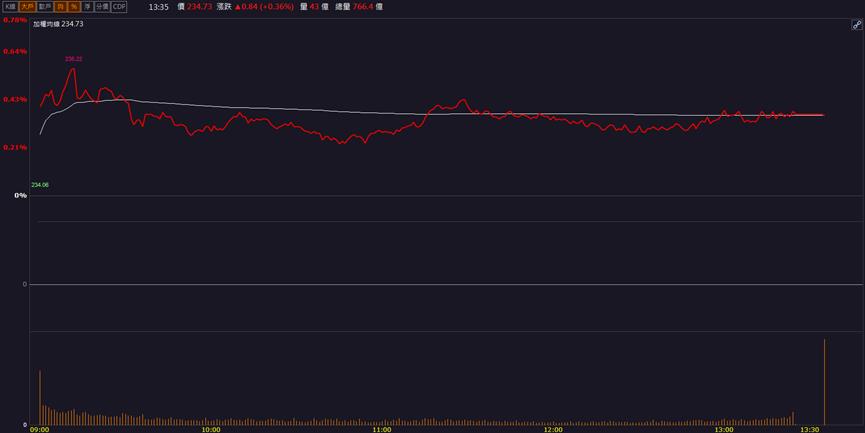Click the 0% baseline axis label
Viewport: 865px width, 433px height.
click(20, 195)
